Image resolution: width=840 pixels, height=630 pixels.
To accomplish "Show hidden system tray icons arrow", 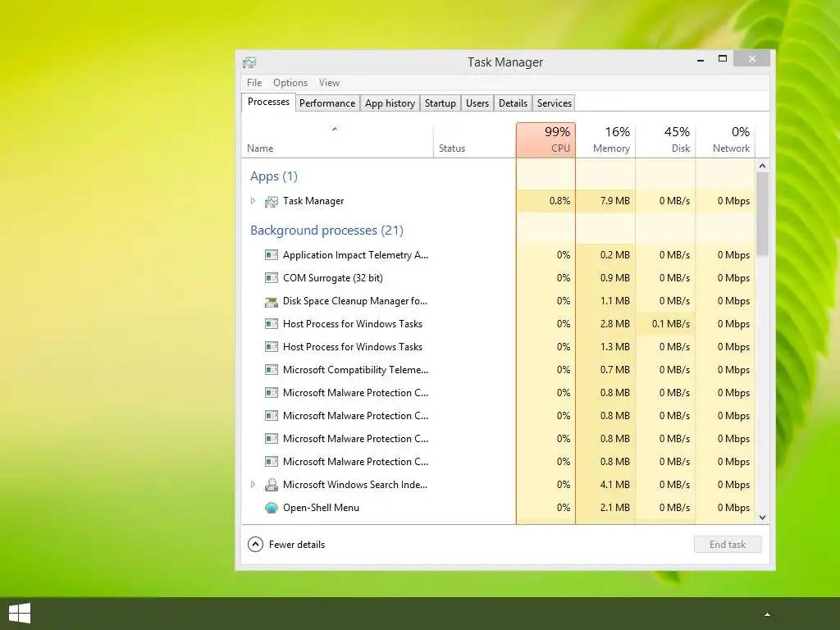I will (x=767, y=614).
